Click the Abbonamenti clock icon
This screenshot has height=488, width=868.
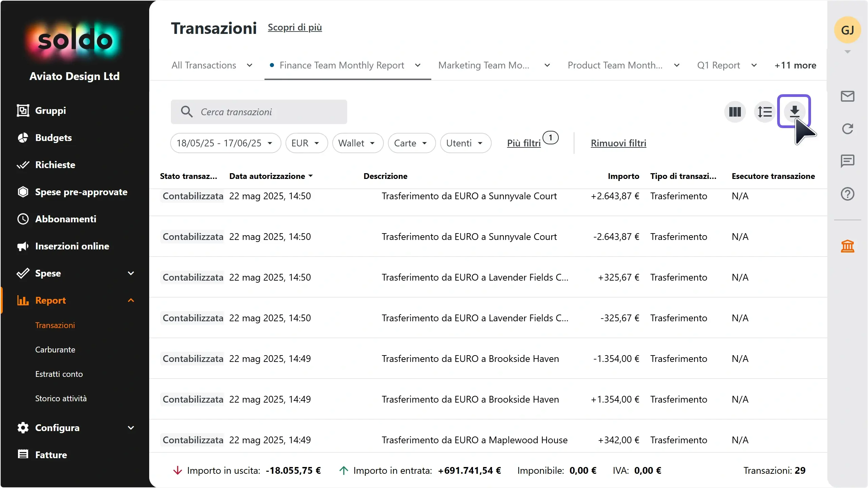coord(23,219)
